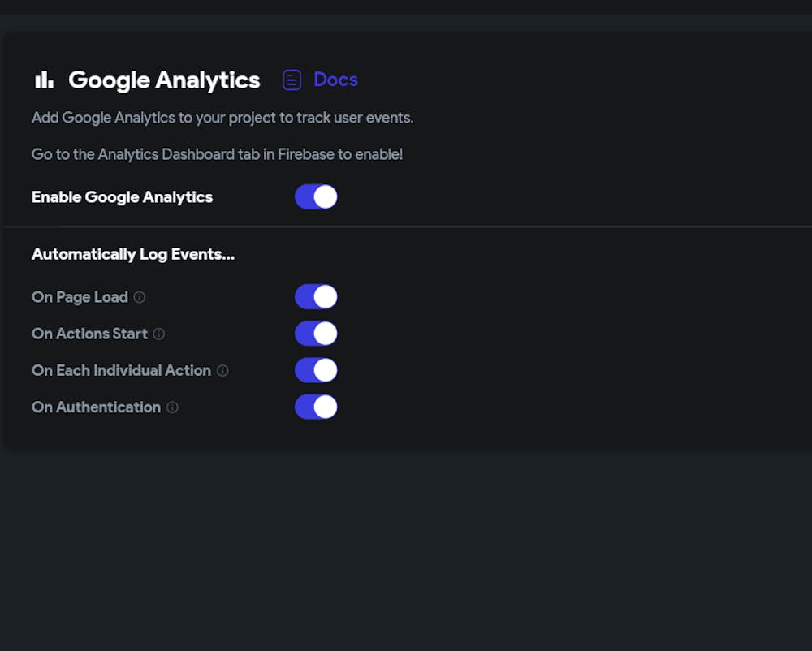The height and width of the screenshot is (651, 812).
Task: Click the On Each Individual Action label
Action: [x=121, y=370]
